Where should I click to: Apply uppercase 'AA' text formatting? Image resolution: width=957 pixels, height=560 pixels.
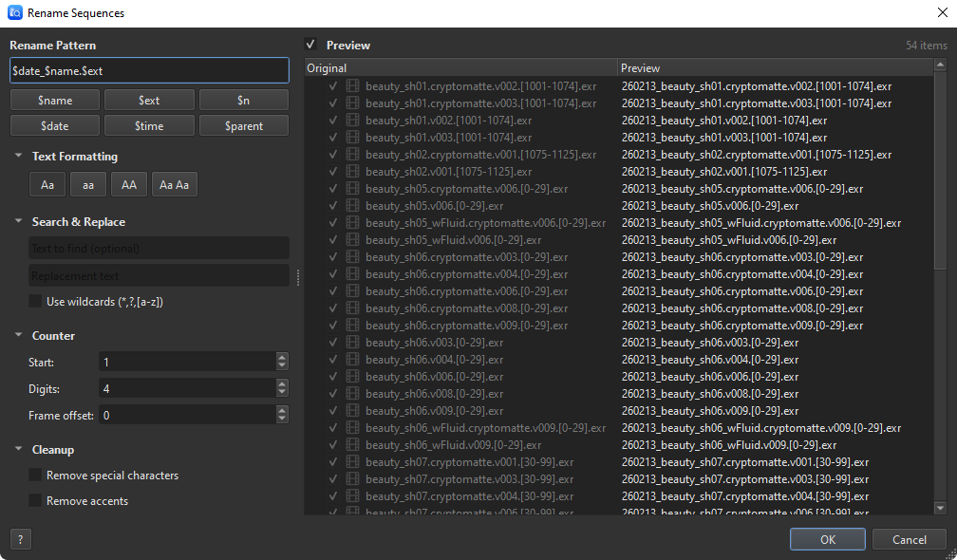coord(129,185)
